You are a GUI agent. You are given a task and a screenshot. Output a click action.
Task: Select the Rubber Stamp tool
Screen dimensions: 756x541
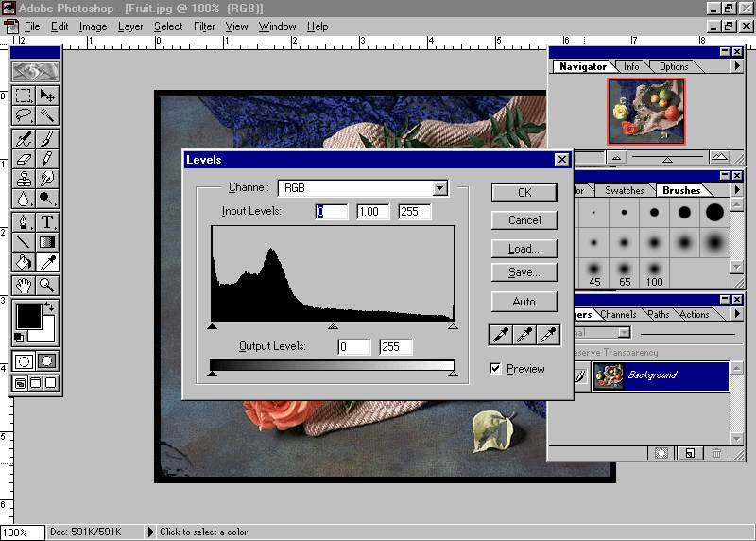tap(23, 179)
